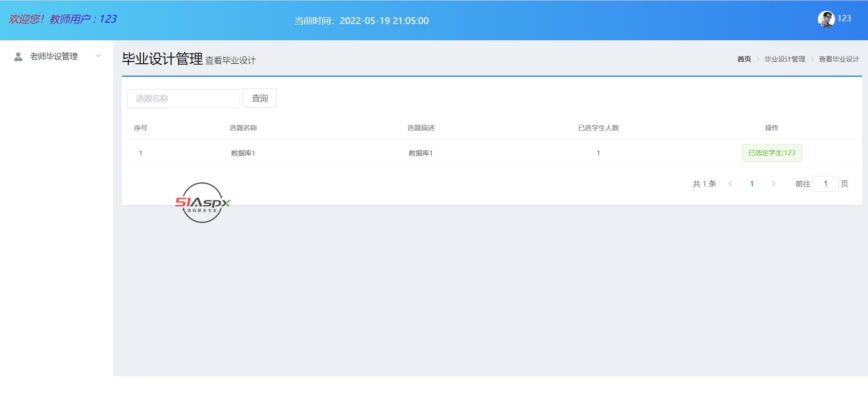Click the 已选定学生:123 tag button
Viewport: 868px width, 408px height.
(772, 153)
